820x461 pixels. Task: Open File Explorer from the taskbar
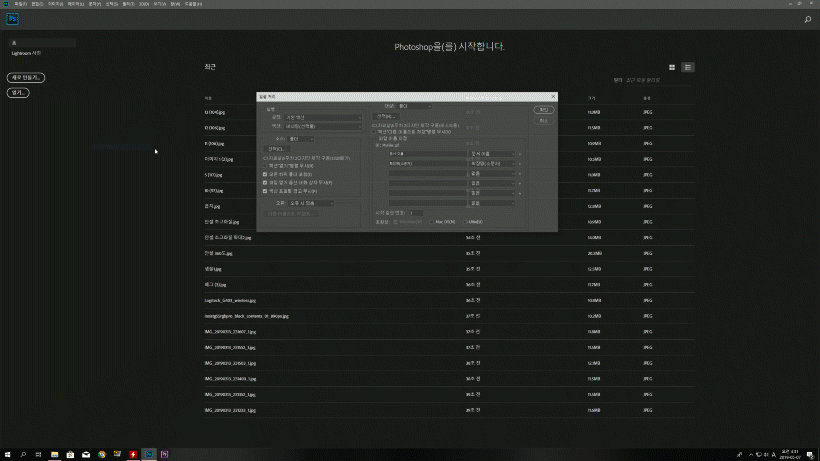[x=54, y=454]
